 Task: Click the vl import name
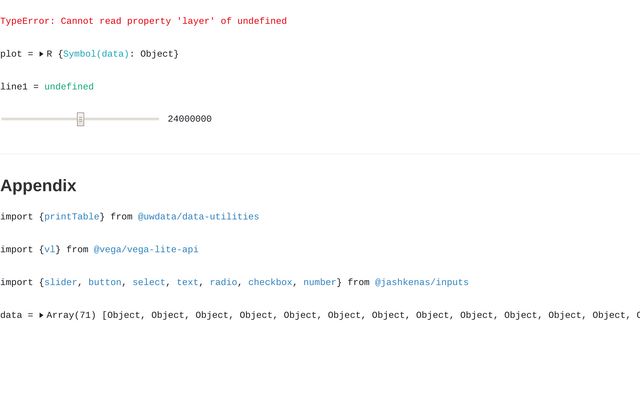[x=49, y=249]
